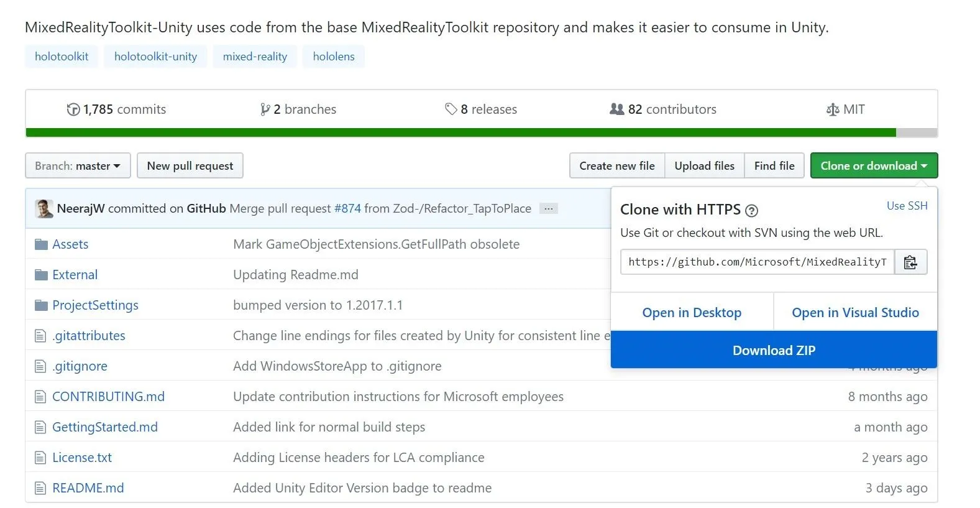
Task: Click the HTTPS help question mark icon
Action: click(751, 210)
